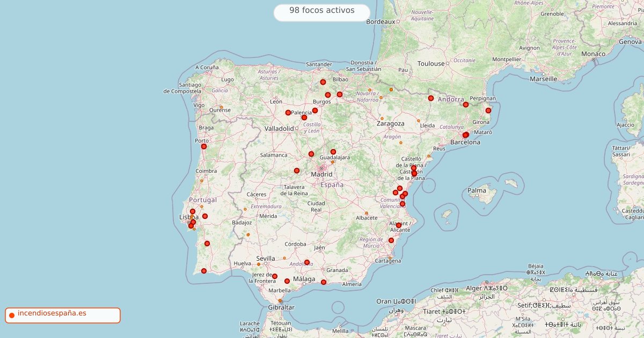This screenshot has width=644, height=338.
Task: Click the Cáceres city label
Action: coord(257,194)
